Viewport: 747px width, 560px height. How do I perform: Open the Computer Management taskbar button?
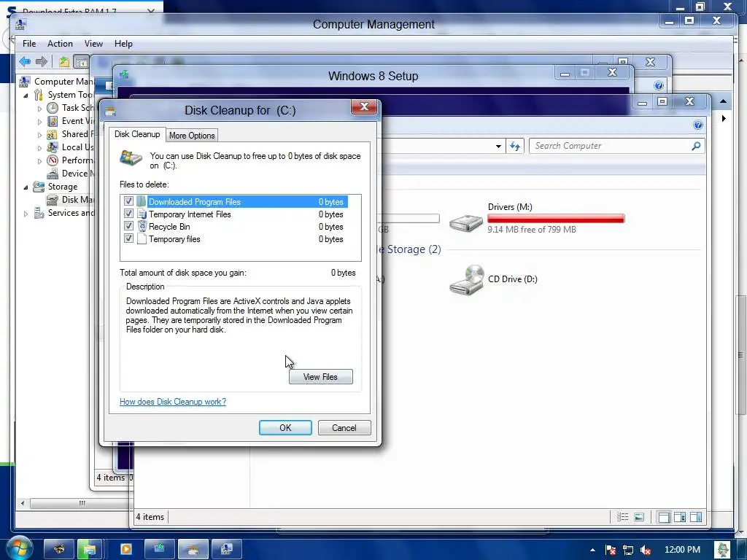click(226, 549)
